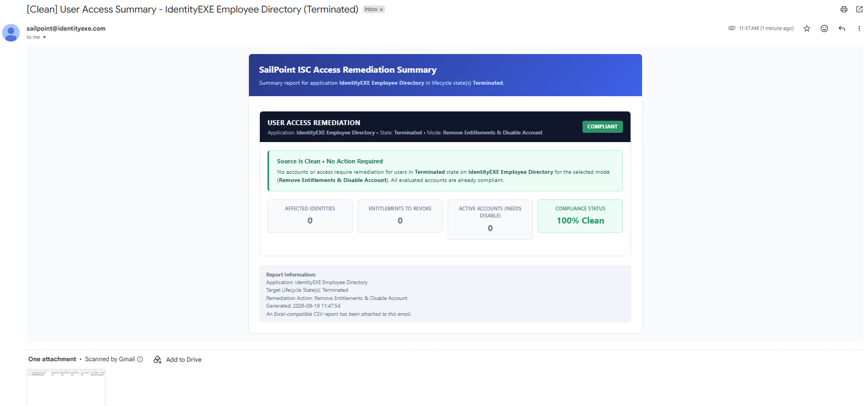868x406 pixels.
Task: Click the COMPLIANT status badge
Action: pos(602,127)
